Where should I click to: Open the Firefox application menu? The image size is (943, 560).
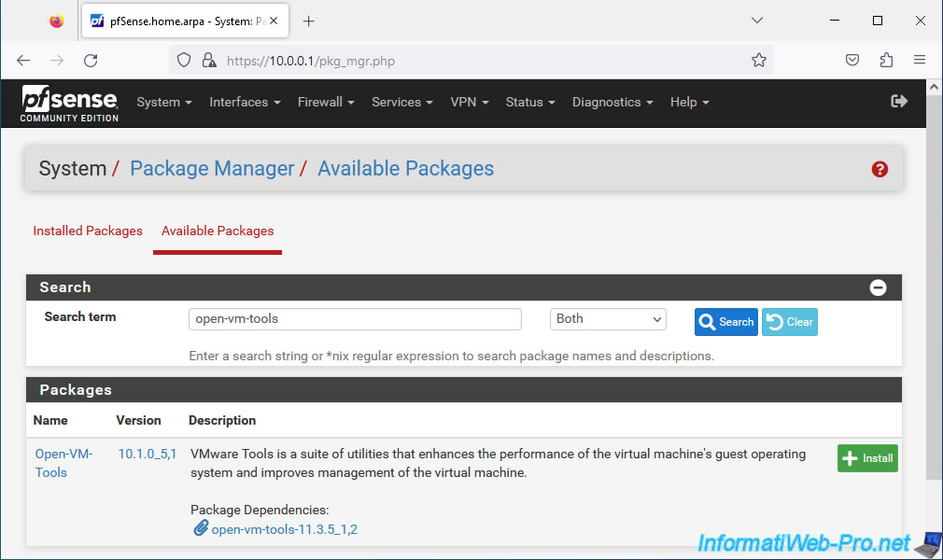tap(920, 60)
